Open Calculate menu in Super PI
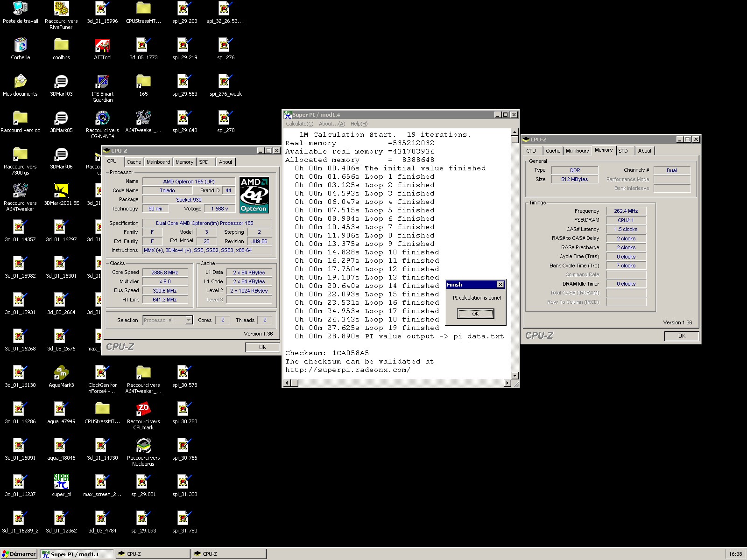Viewport: 747px width, 560px height. pyautogui.click(x=299, y=124)
